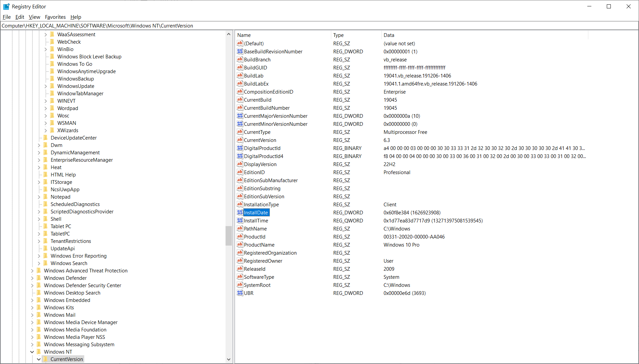Select the CurrentBuildNumber value name

click(x=267, y=108)
